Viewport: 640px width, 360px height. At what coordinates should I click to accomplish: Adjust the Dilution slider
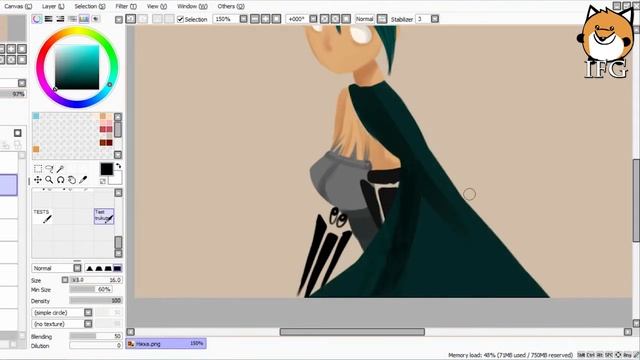pyautogui.click(x=96, y=345)
